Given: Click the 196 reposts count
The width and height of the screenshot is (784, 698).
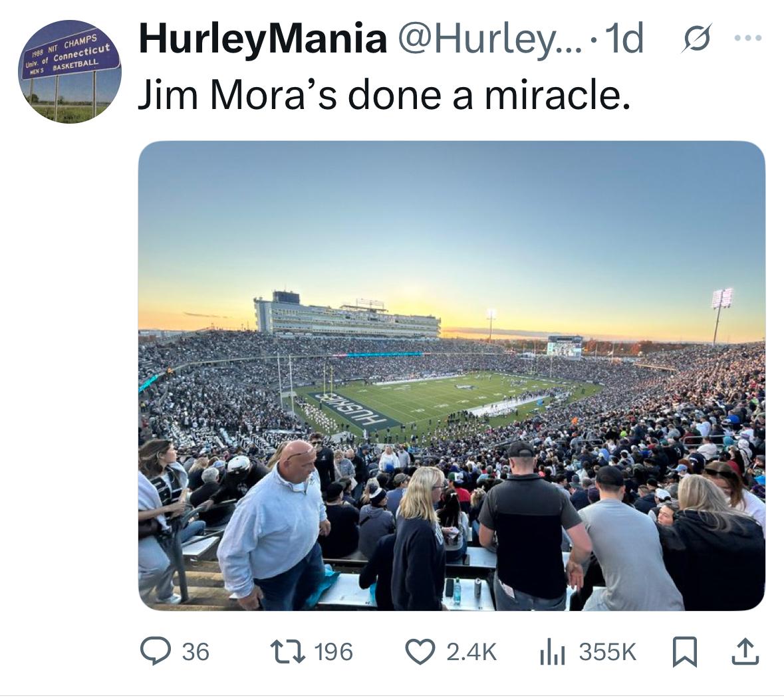Looking at the screenshot, I should coord(333,651).
